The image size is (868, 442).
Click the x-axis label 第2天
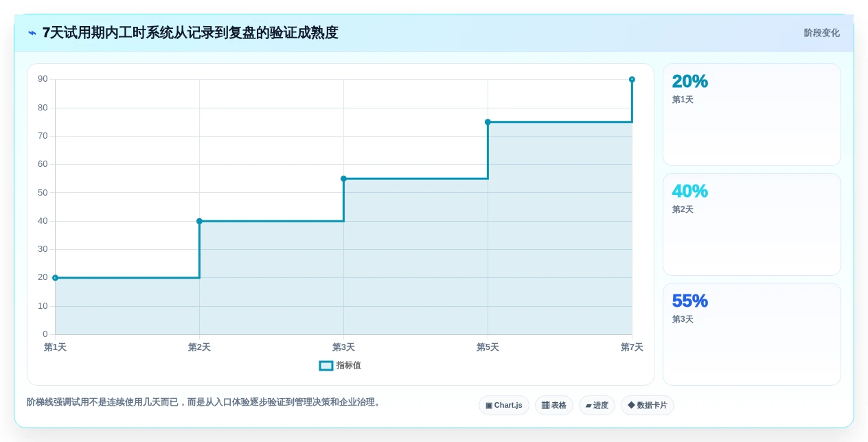(x=199, y=347)
